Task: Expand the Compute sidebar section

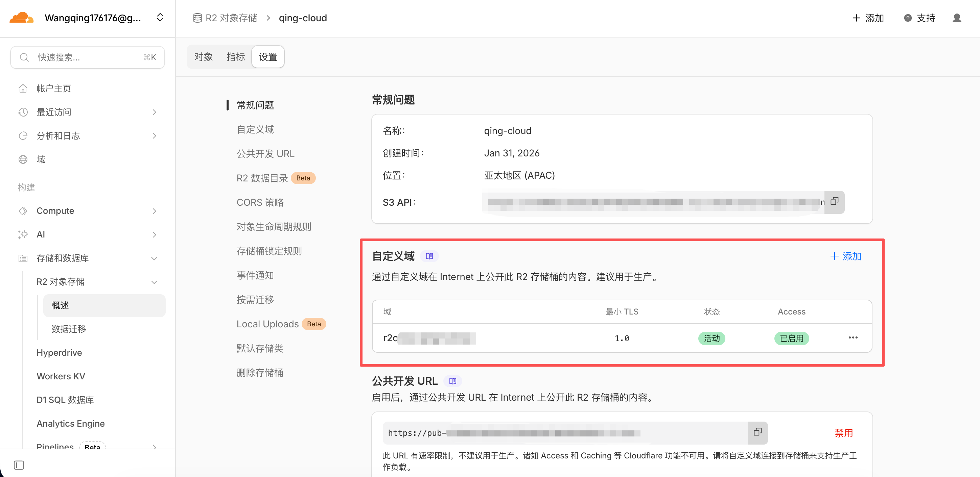Action: coord(154,211)
